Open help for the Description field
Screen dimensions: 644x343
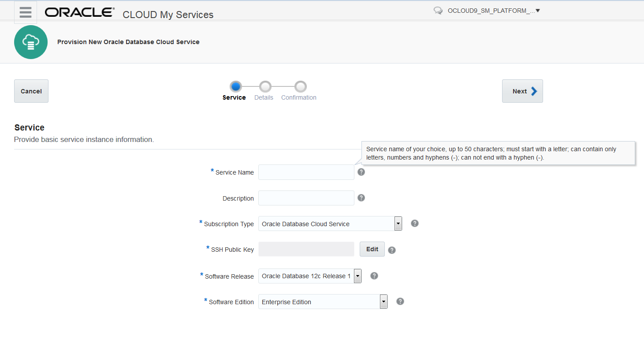[361, 198]
